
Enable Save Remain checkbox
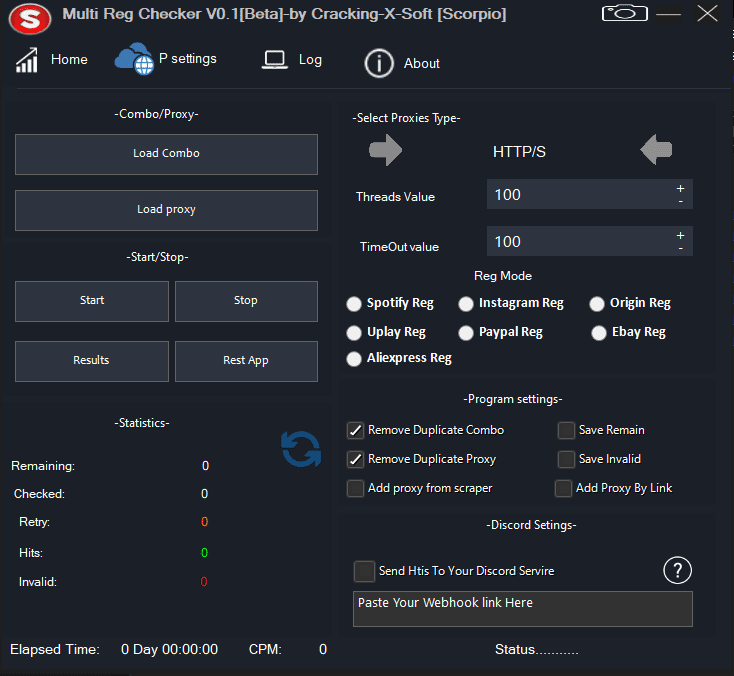click(566, 430)
